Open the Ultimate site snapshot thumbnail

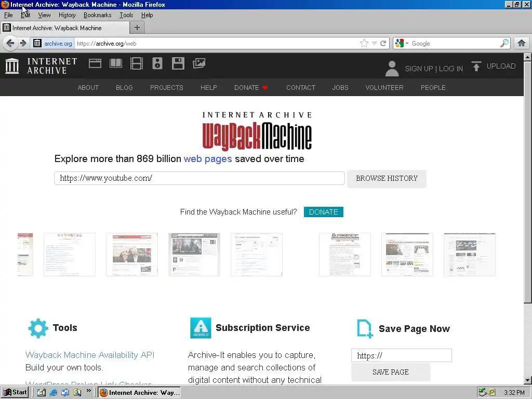pos(345,255)
